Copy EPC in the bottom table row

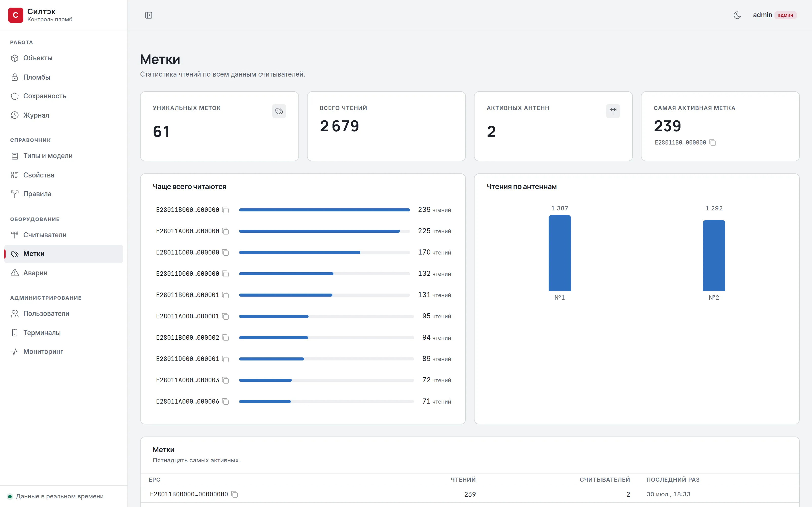(234, 495)
